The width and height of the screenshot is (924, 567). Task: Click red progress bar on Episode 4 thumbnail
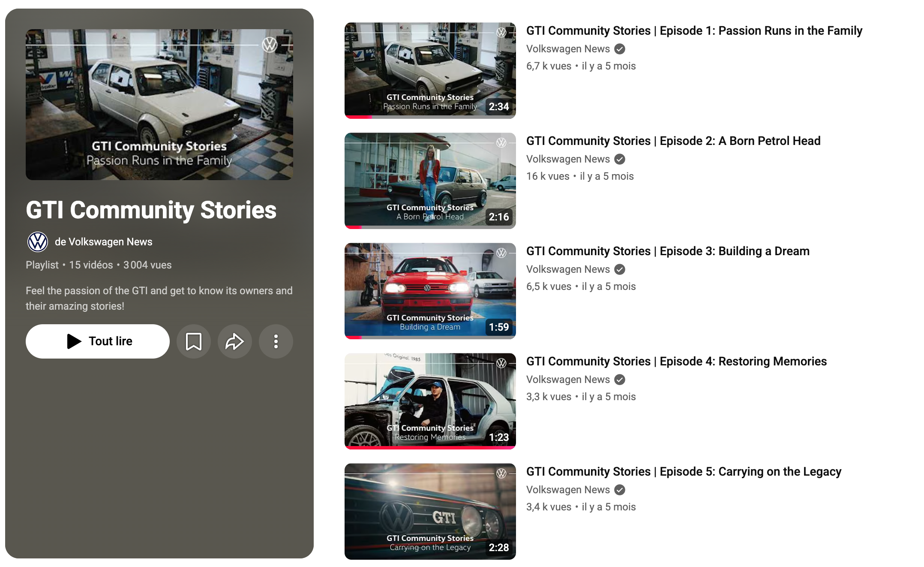coord(430,448)
